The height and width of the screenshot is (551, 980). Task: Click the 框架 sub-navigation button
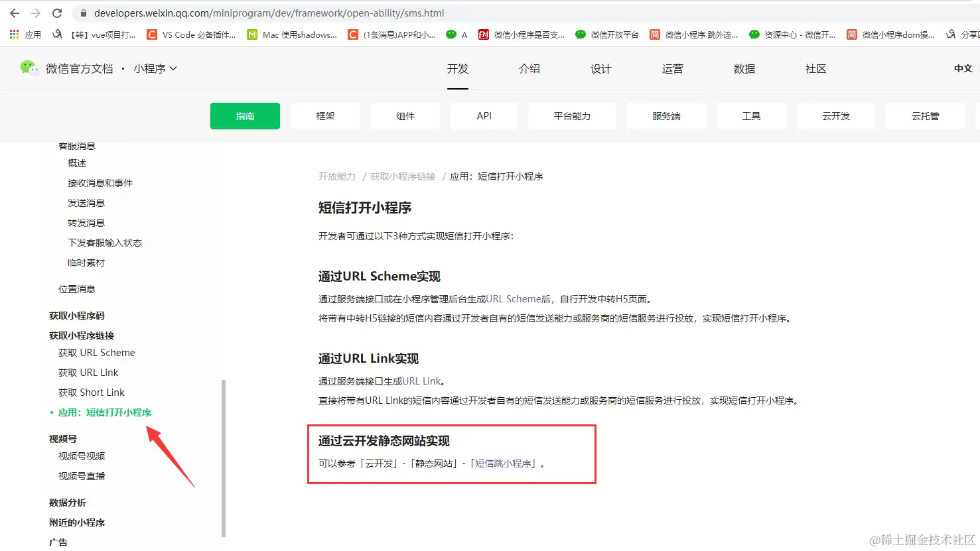pyautogui.click(x=325, y=116)
